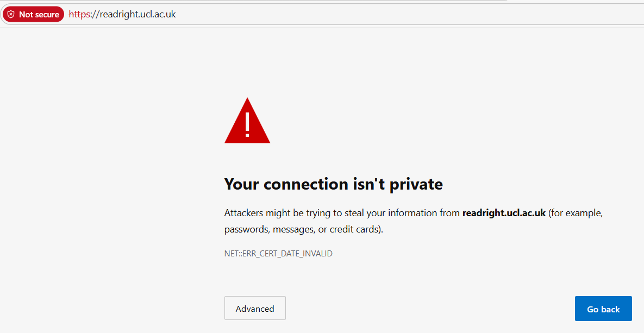Click the "credit cards" text
Screen dimensions: 644x333
click(354, 229)
